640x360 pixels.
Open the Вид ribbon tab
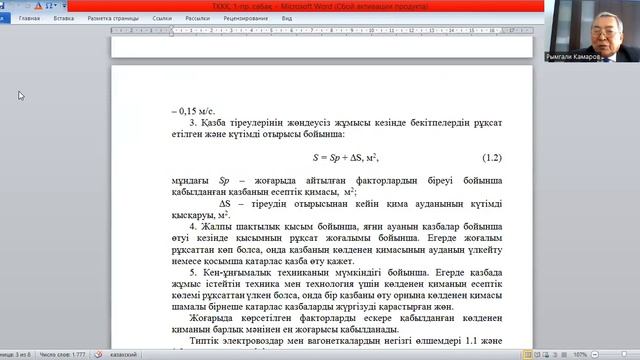click(x=287, y=18)
